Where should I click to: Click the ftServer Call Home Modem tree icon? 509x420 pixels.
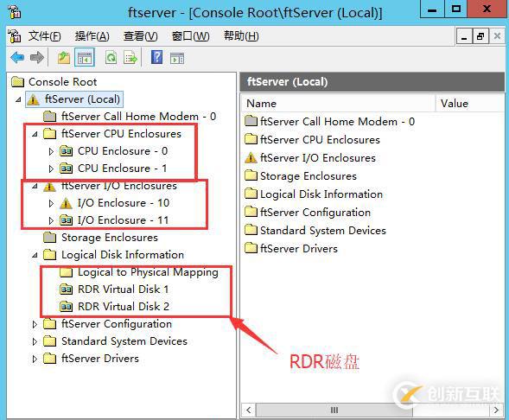(x=49, y=116)
